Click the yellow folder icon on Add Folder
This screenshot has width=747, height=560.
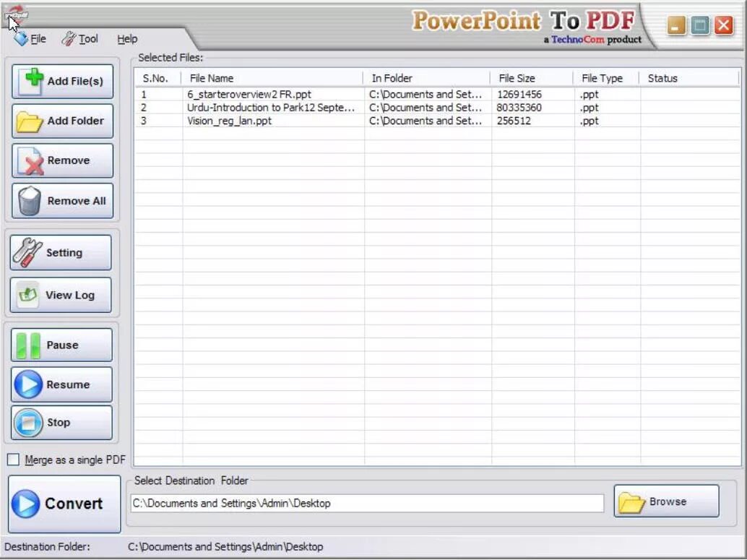(29, 121)
